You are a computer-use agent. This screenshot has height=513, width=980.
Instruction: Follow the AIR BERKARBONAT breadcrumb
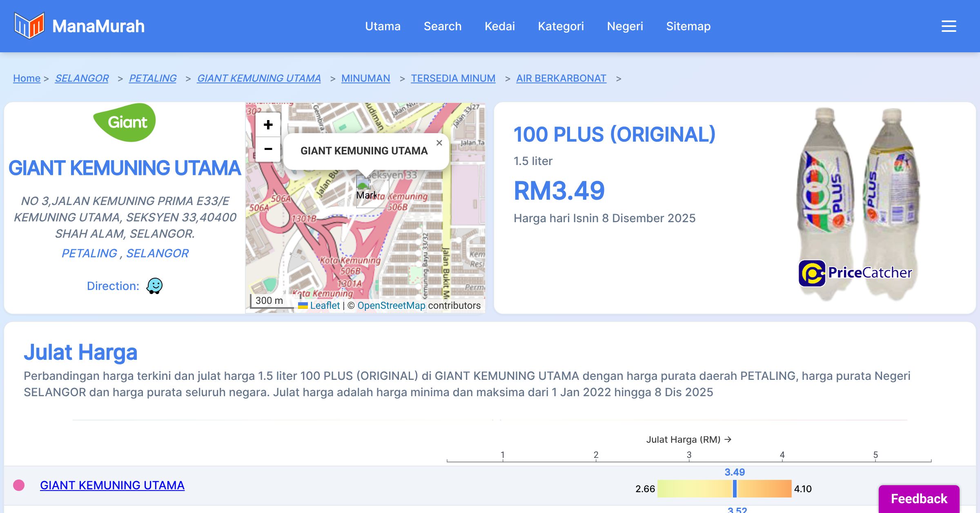561,78
